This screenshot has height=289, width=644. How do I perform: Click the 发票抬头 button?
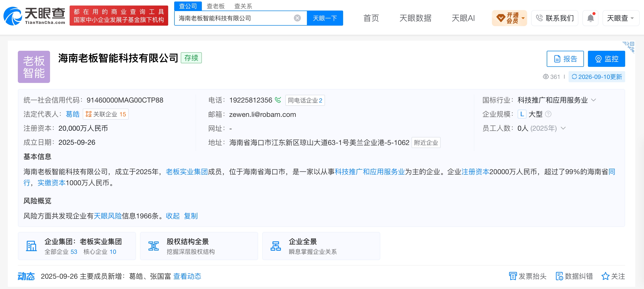(528, 276)
